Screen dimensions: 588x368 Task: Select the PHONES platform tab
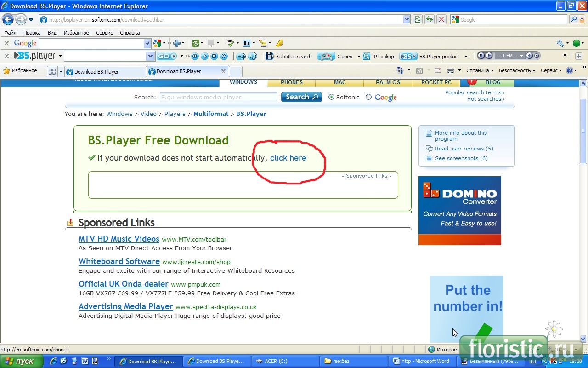pos(292,82)
